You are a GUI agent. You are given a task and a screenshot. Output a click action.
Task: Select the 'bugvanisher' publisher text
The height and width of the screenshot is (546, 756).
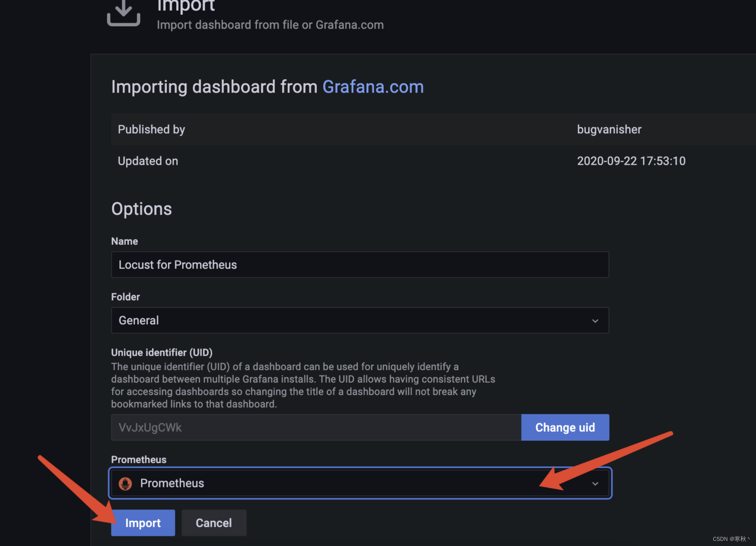[609, 129]
